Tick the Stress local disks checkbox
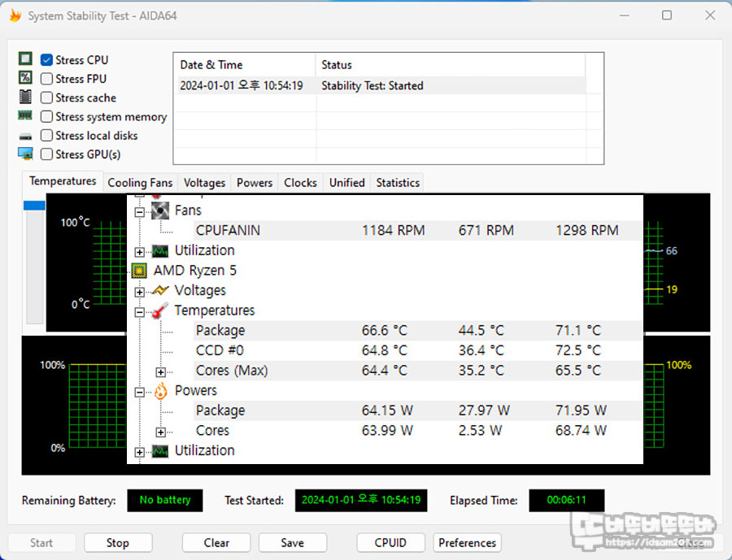The width and height of the screenshot is (732, 560). 46,136
